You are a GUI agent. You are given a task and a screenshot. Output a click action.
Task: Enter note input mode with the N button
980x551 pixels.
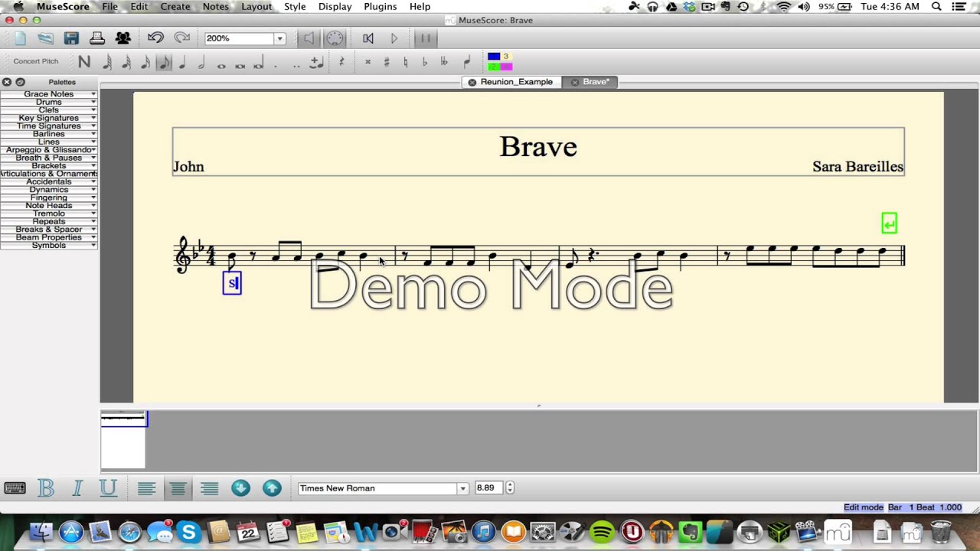point(84,63)
